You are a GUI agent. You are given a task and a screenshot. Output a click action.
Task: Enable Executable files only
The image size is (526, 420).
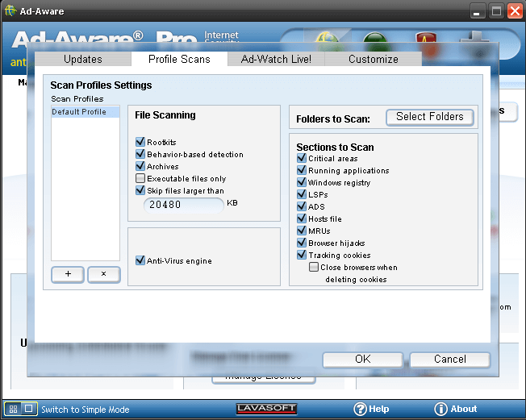(140, 178)
